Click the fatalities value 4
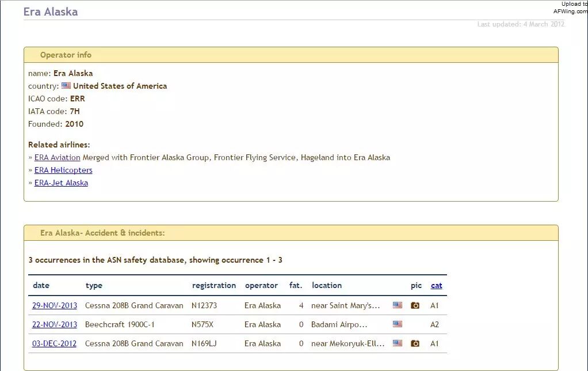This screenshot has height=371, width=588. (x=301, y=306)
